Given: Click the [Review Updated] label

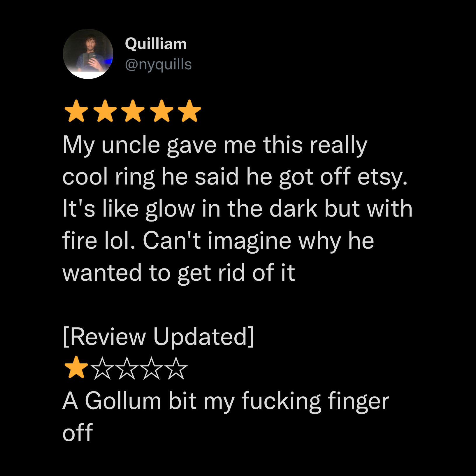Looking at the screenshot, I should tap(158, 337).
